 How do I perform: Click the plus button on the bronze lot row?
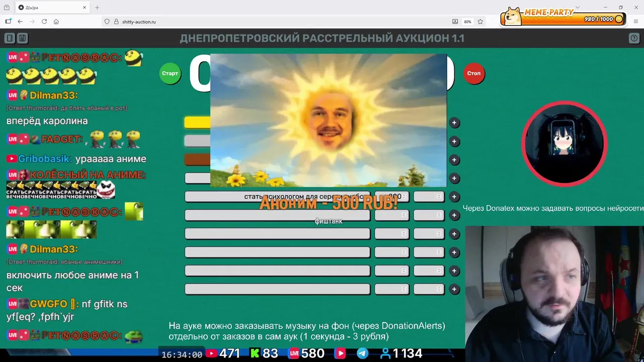click(454, 160)
